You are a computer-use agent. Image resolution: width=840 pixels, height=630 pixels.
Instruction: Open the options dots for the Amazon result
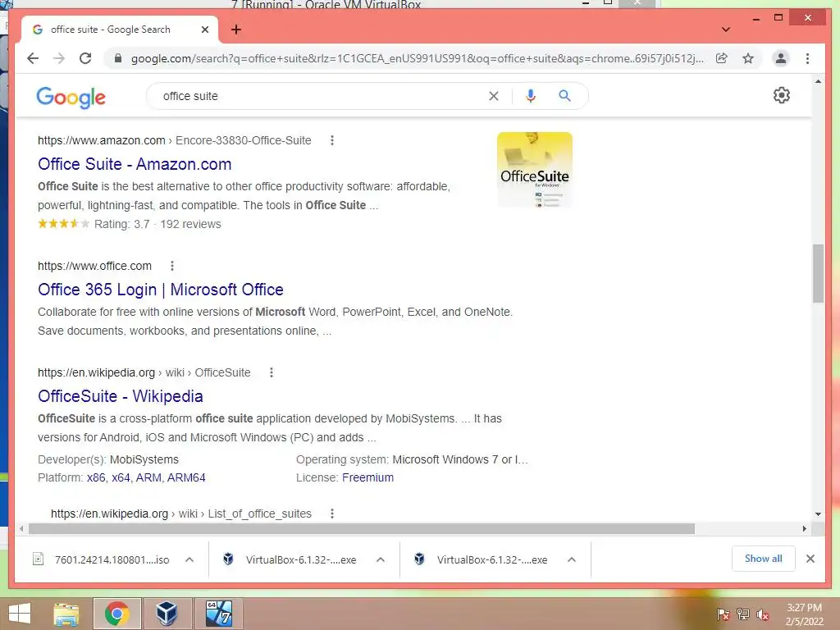(332, 140)
